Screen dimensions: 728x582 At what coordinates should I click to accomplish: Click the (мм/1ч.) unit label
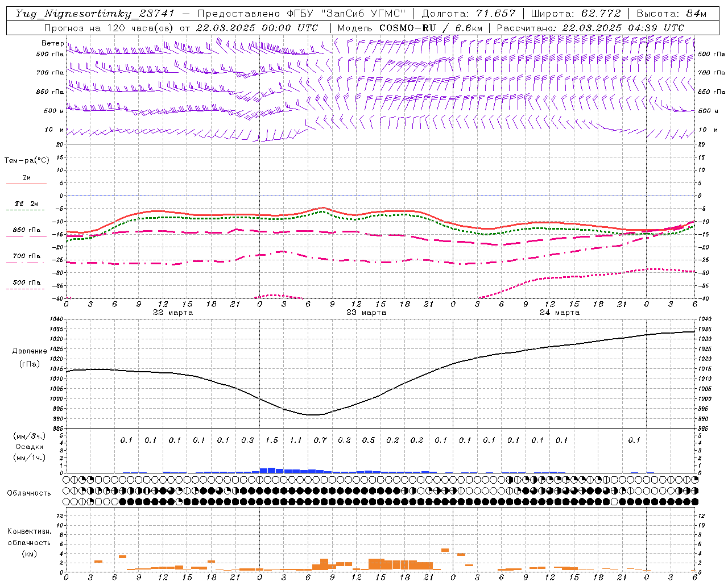tap(30, 458)
